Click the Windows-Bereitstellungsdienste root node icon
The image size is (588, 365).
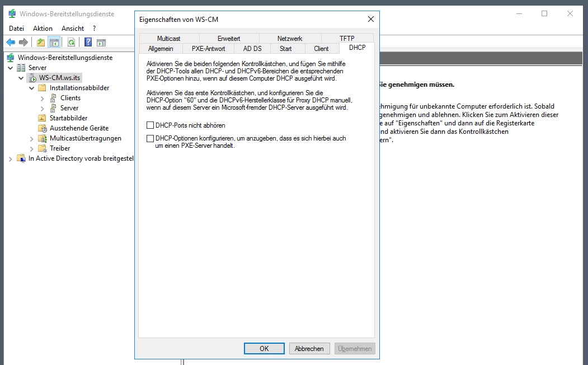coord(11,58)
